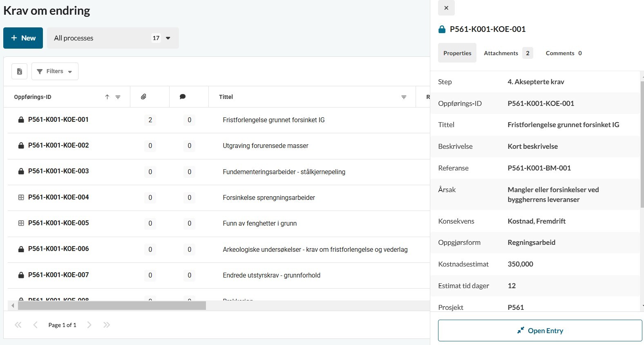
Task: Select the Properties tab
Action: 457,53
